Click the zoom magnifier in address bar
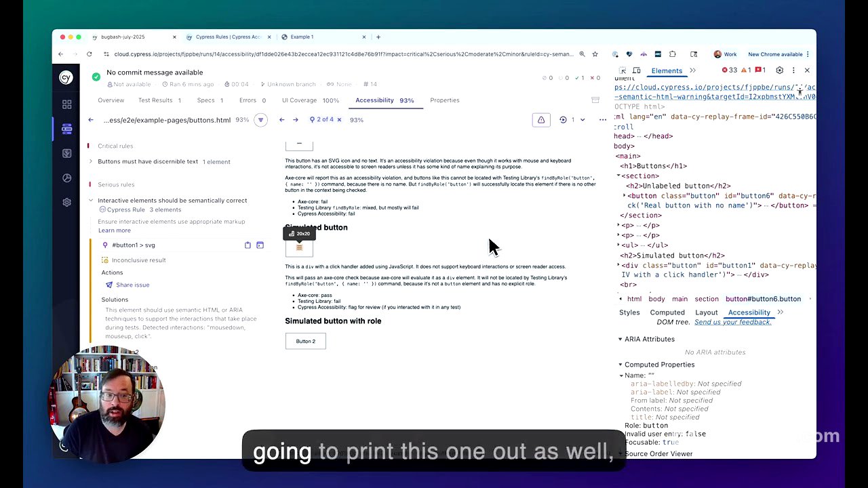Image resolution: width=868 pixels, height=488 pixels. (x=582, y=54)
